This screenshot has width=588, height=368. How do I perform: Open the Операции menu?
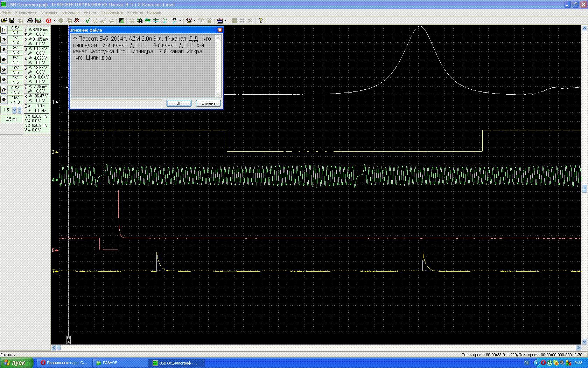[49, 12]
